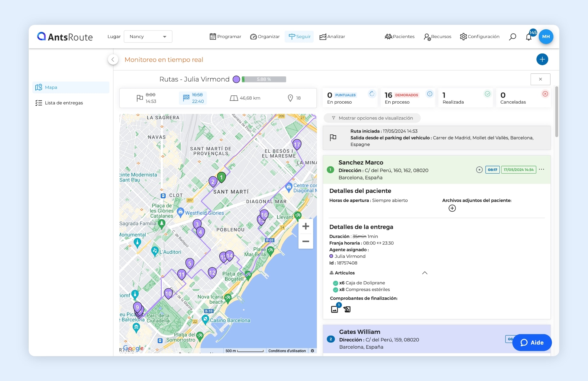
Task: Open the search magnifier icon
Action: (512, 37)
